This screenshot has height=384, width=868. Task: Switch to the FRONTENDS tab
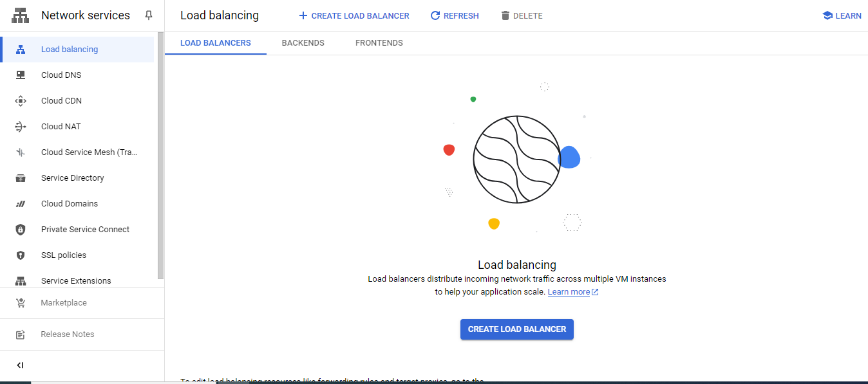[x=379, y=43]
